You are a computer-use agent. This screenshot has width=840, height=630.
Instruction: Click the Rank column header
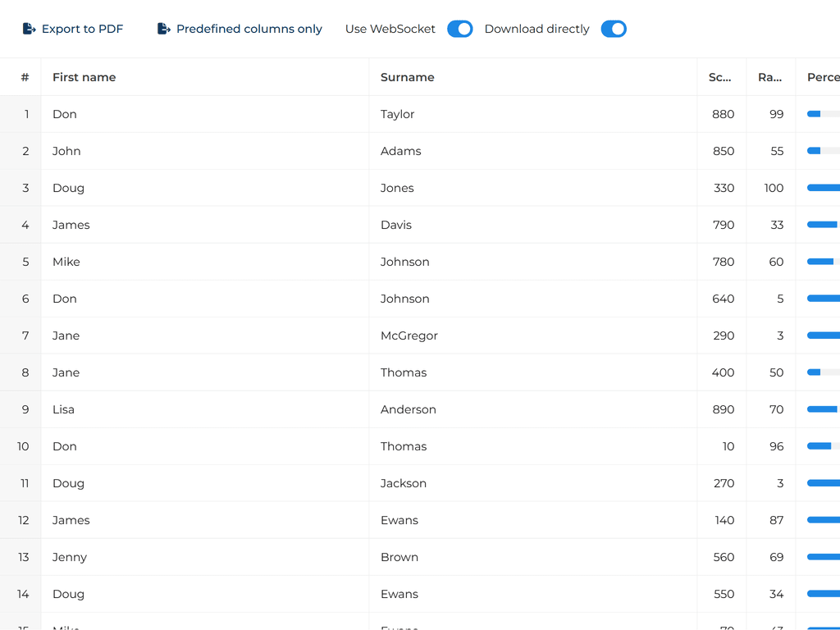click(769, 76)
